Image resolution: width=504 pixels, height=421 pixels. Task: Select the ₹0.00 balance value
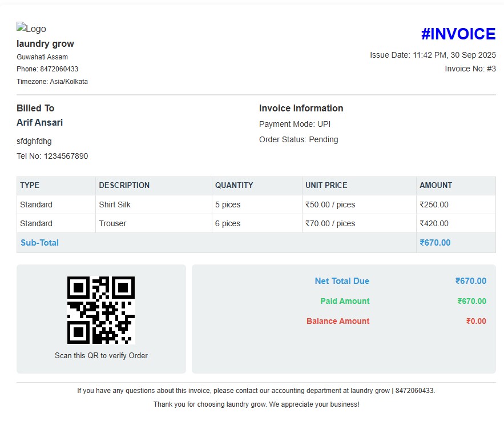(476, 321)
